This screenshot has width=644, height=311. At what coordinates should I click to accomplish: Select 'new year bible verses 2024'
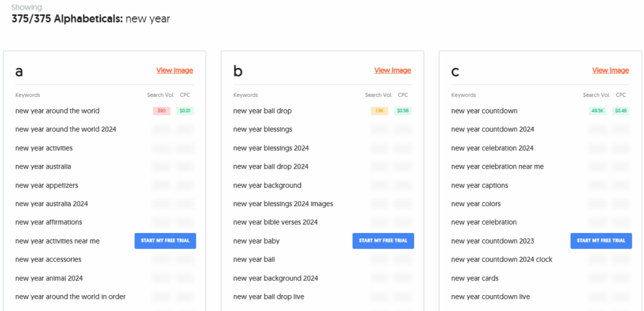(275, 222)
